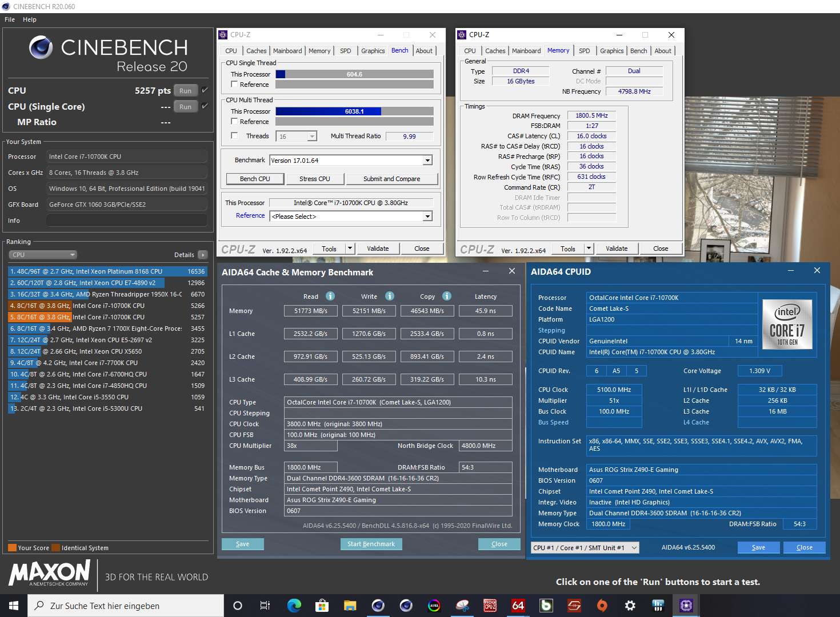Open About tab in CPU-Z Memory window

click(663, 51)
